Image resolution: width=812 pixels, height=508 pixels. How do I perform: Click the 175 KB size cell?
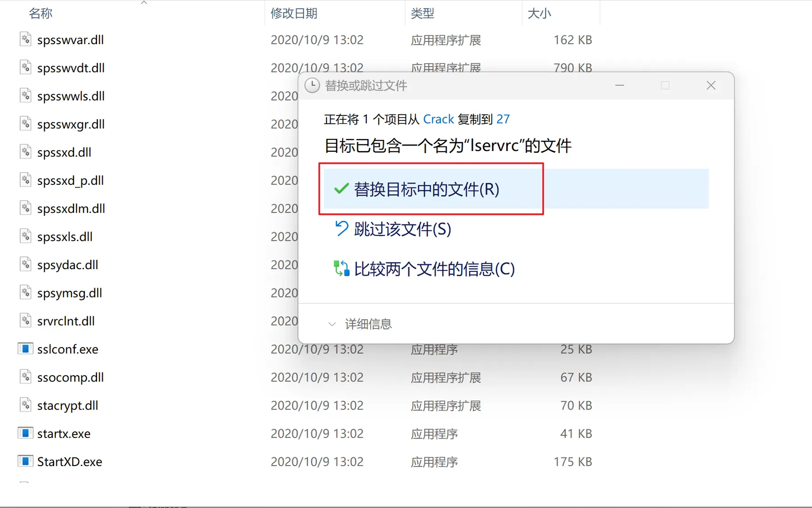[573, 462]
